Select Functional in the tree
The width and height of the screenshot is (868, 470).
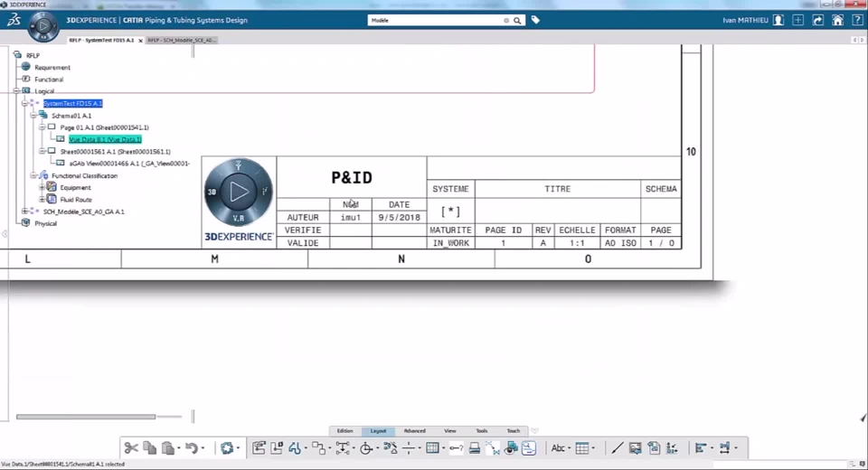(49, 80)
